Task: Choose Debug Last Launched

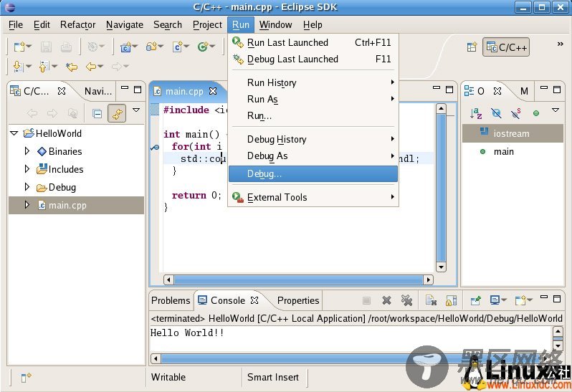Action: [313, 59]
